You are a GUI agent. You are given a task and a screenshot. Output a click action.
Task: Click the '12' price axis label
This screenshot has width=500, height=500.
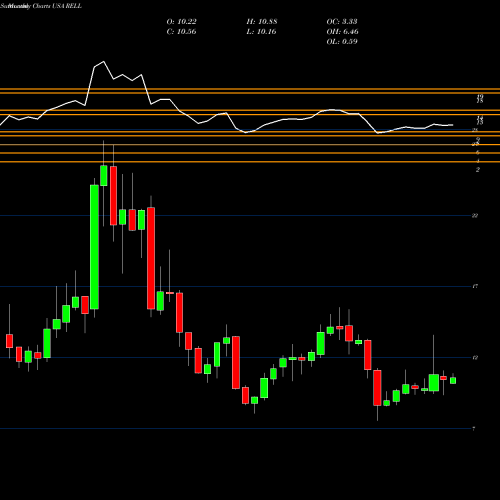pyautogui.click(x=475, y=358)
